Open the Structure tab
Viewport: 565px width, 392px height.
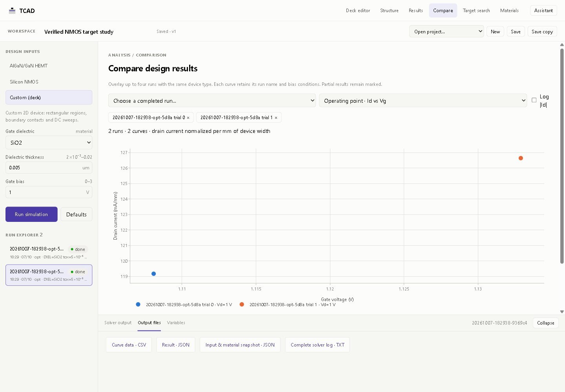point(389,11)
